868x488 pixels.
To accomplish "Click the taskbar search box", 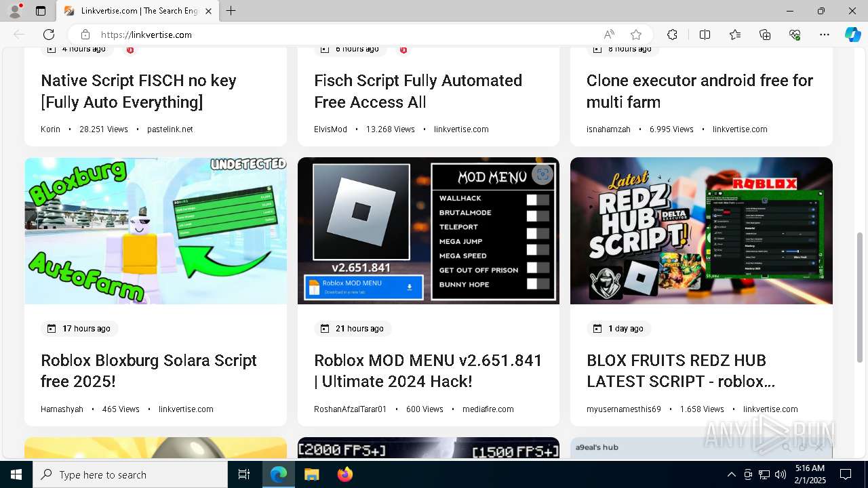I will coord(130,474).
